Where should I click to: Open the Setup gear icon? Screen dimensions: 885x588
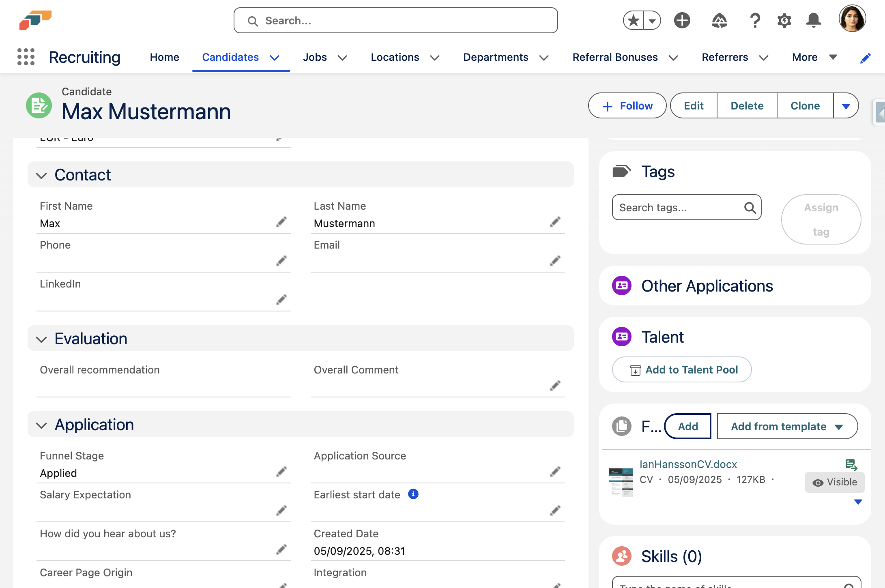click(784, 20)
